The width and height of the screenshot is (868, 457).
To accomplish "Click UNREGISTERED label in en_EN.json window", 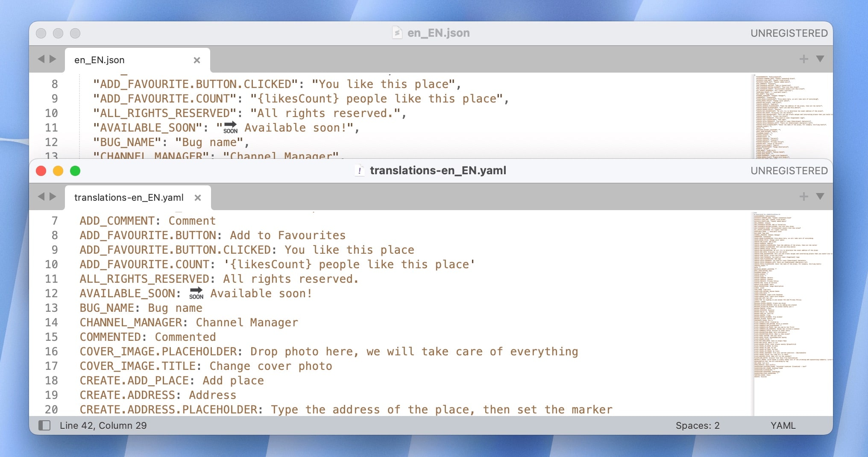I will (789, 33).
